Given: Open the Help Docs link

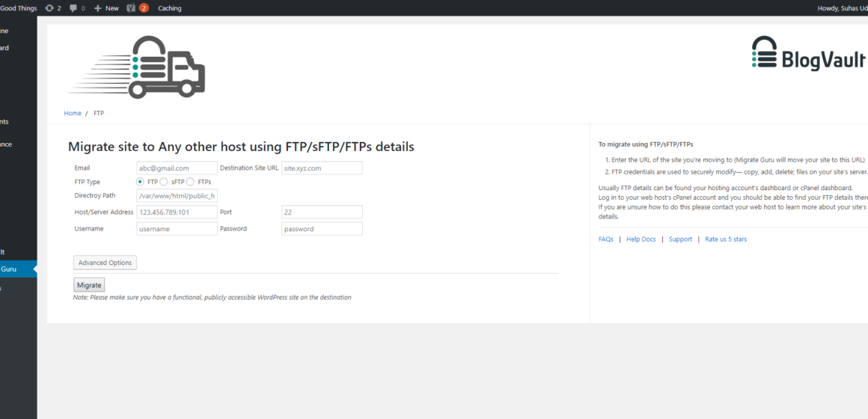Looking at the screenshot, I should pyautogui.click(x=641, y=239).
